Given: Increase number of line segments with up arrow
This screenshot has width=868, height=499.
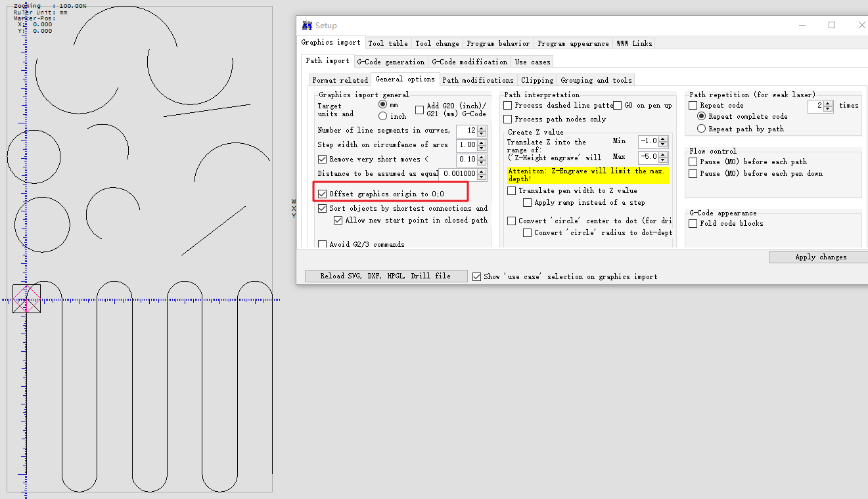Looking at the screenshot, I should [x=482, y=128].
